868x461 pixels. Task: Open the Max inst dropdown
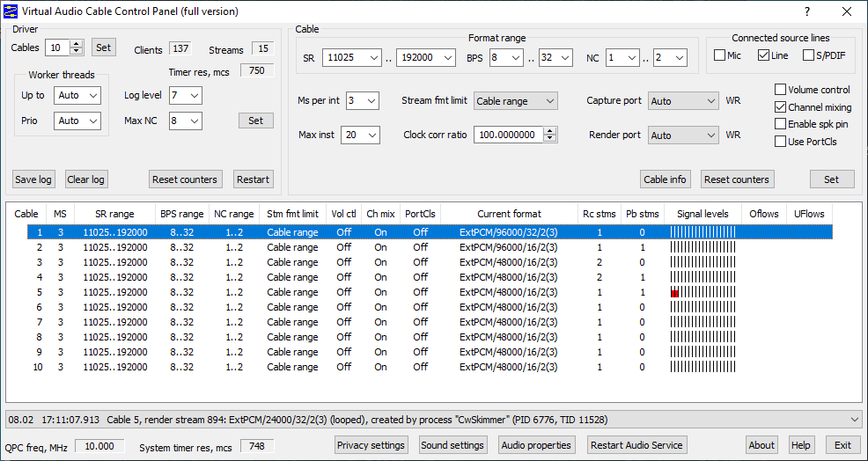360,135
